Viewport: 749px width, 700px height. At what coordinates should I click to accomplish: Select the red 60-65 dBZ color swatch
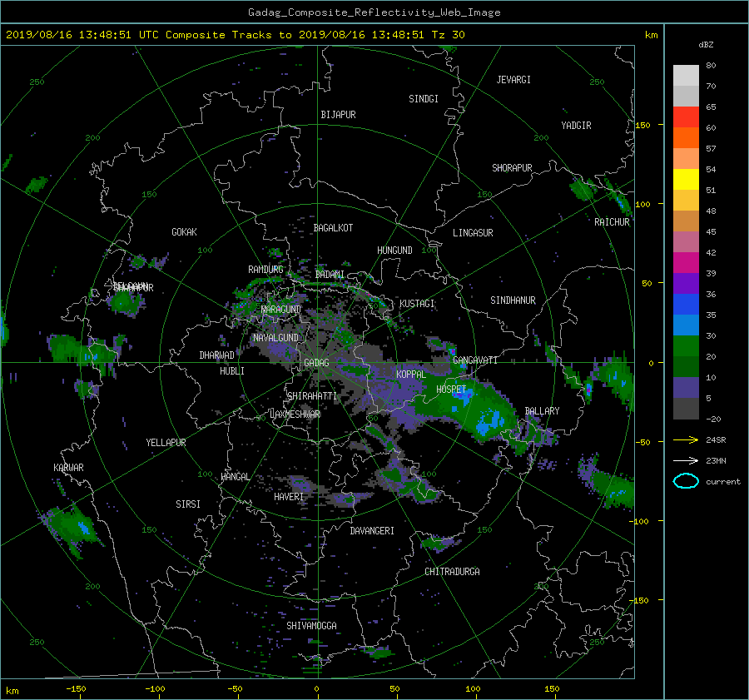coord(686,117)
